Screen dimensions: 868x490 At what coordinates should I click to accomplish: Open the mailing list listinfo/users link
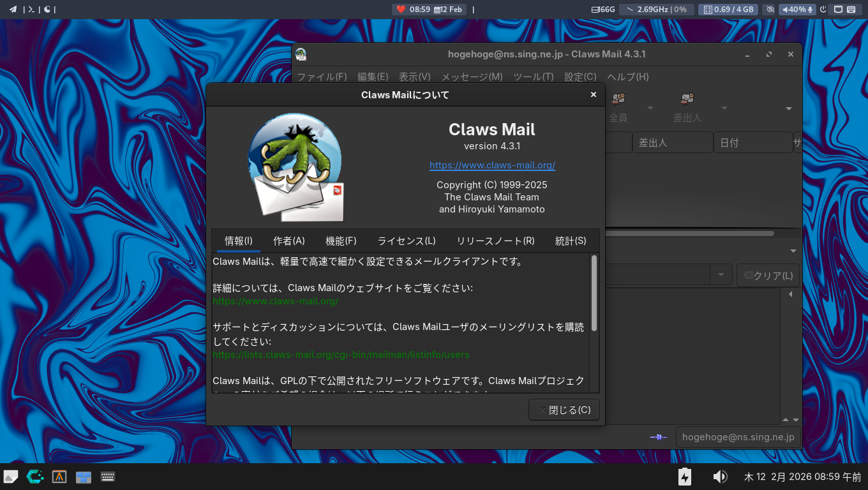341,355
